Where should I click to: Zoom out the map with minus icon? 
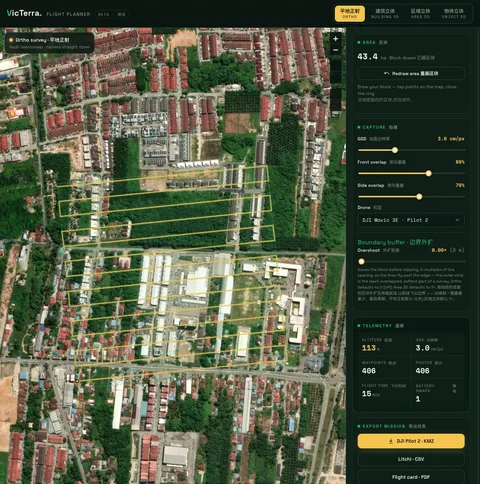click(x=336, y=50)
